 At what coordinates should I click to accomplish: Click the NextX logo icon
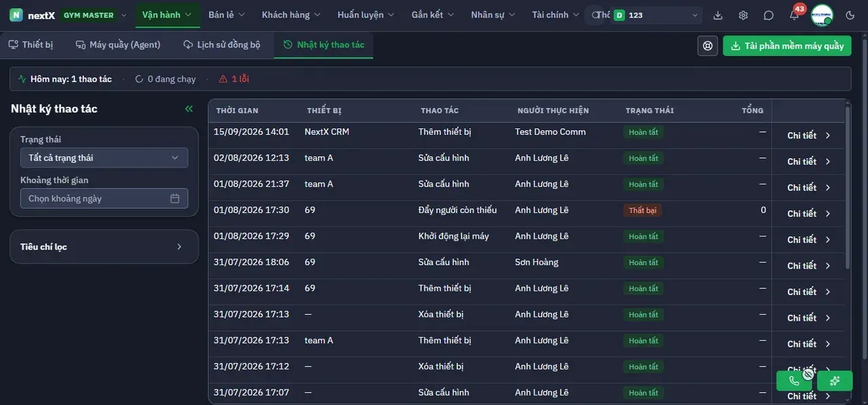click(x=16, y=15)
